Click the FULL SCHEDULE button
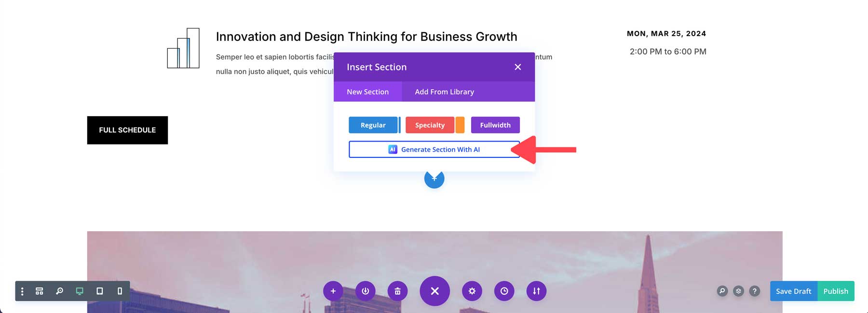 click(x=127, y=130)
